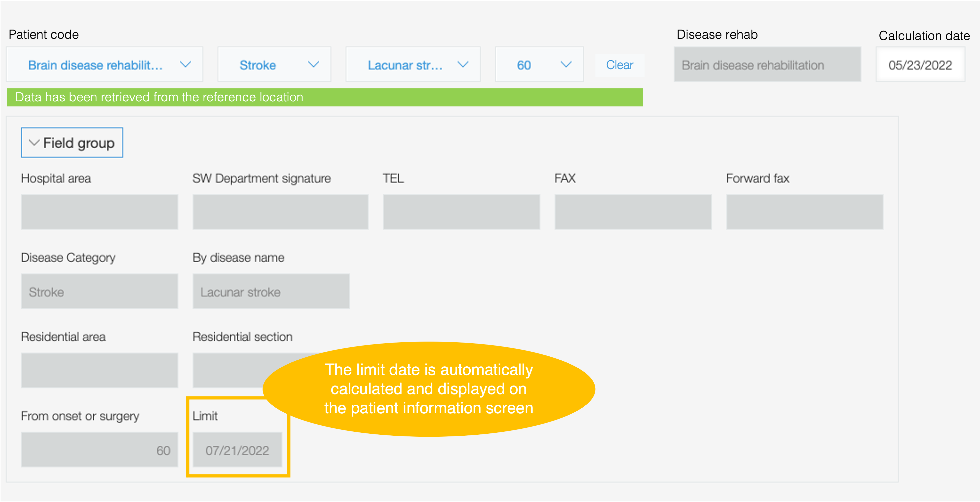Click the Disease rehab field
This screenshot has width=980, height=502.
[x=767, y=65]
